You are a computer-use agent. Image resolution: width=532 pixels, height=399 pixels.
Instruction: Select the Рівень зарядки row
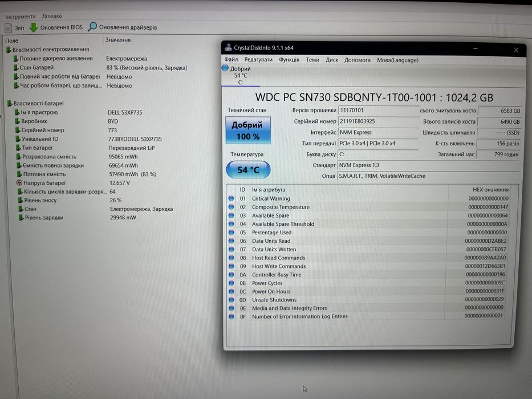pyautogui.click(x=77, y=218)
